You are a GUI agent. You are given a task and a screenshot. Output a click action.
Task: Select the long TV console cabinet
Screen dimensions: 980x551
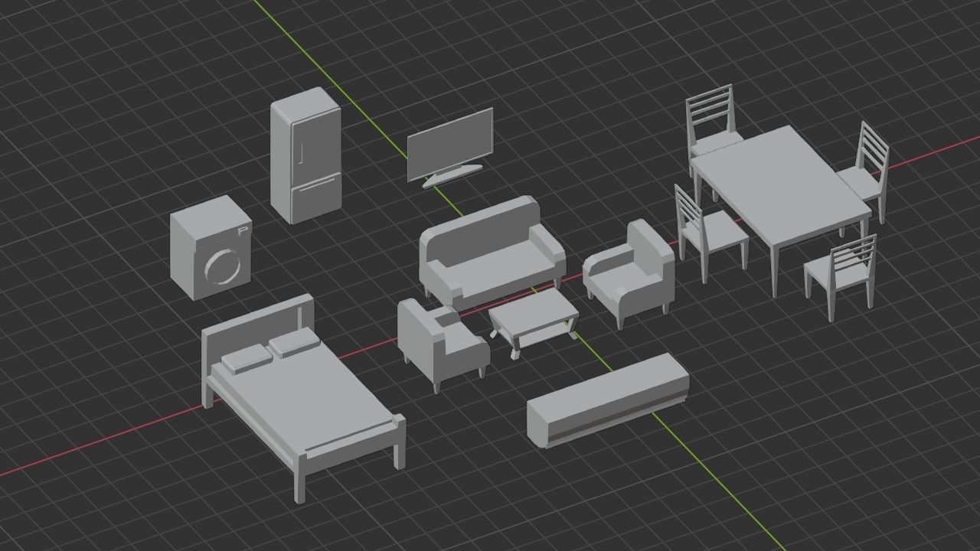click(x=608, y=399)
